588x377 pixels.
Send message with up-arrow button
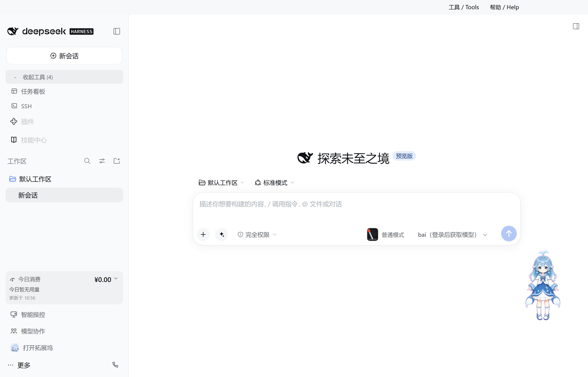tap(509, 234)
